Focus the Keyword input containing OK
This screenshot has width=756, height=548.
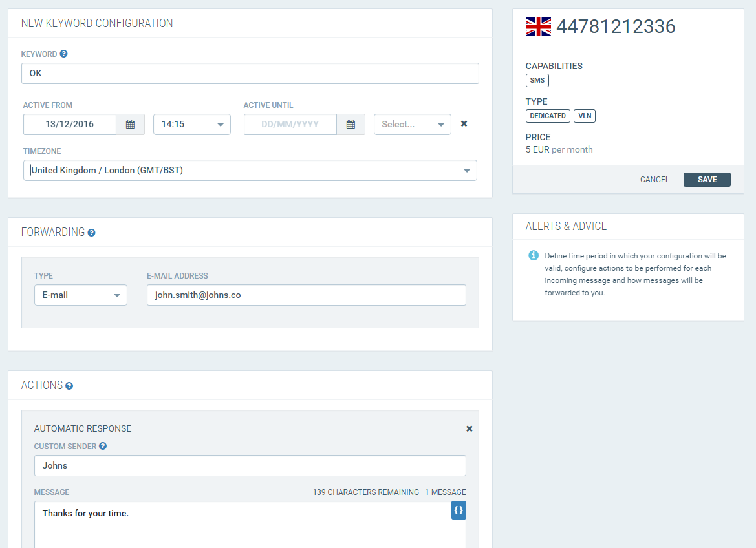coord(250,73)
